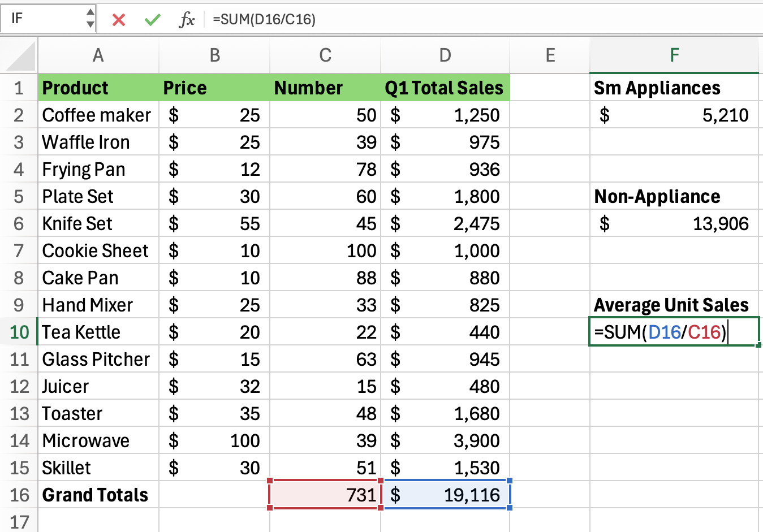Select row 17 header
Screen dimensions: 763x532
point(19,521)
